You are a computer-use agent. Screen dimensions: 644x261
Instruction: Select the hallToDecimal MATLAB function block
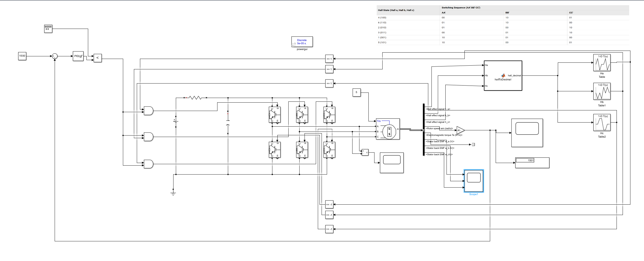pyautogui.click(x=503, y=75)
